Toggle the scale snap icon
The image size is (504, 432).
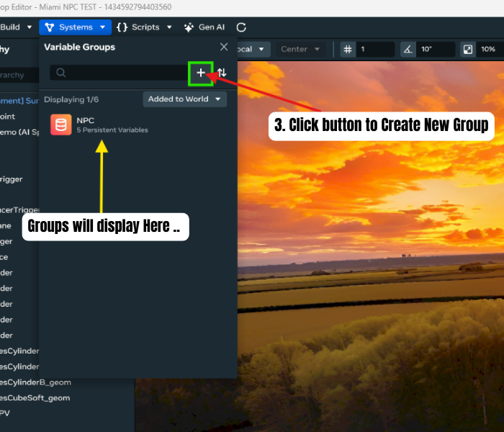[x=468, y=50]
